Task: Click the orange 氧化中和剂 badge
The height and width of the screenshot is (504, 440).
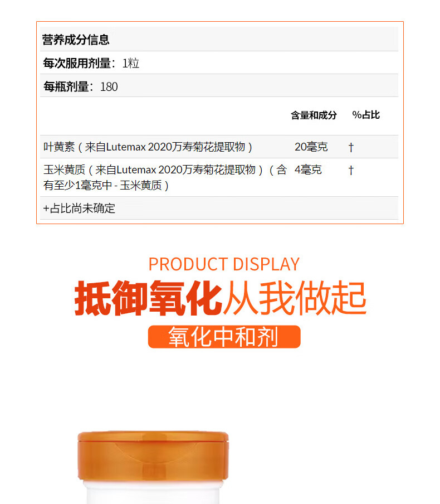Action: (x=224, y=337)
